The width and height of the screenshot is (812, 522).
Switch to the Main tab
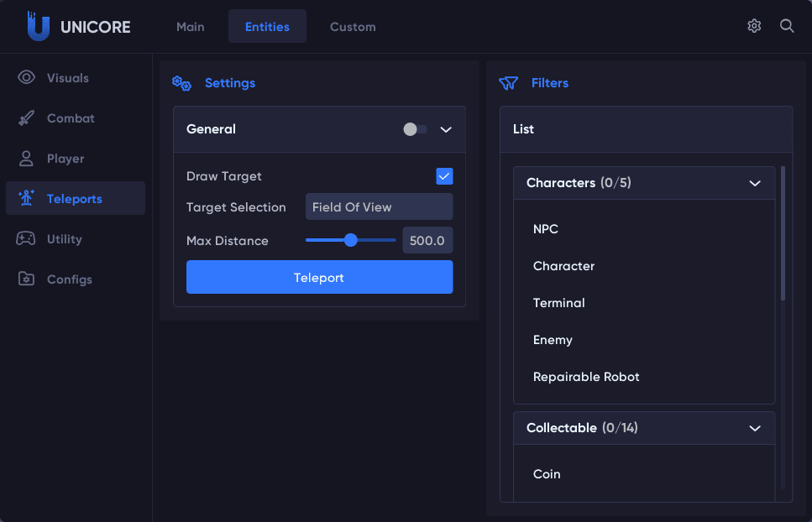(x=191, y=27)
